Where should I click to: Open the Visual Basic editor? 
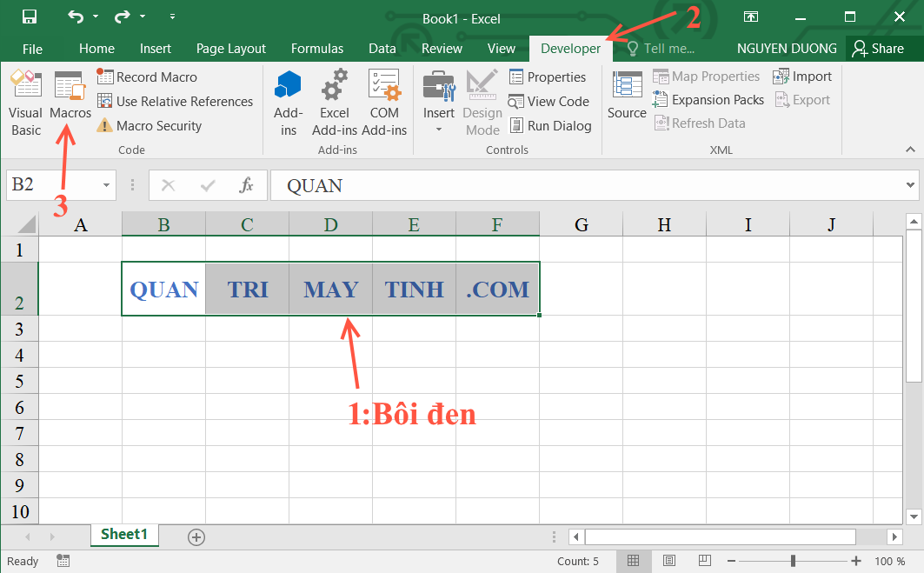click(26, 103)
